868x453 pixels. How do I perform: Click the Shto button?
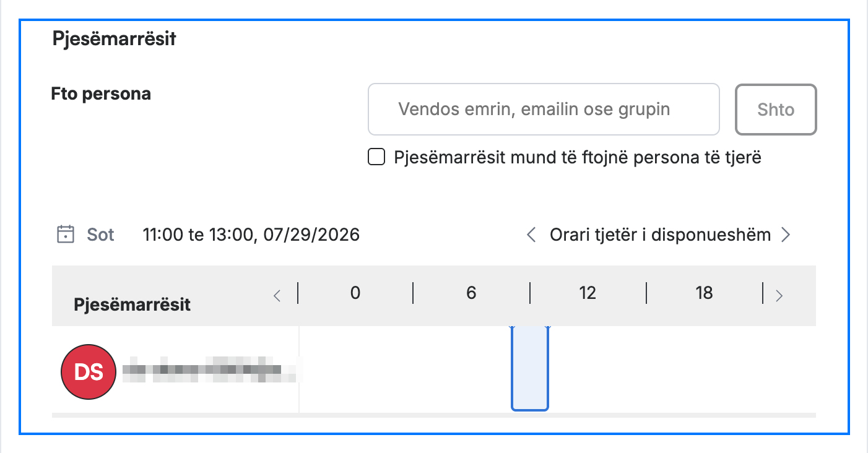(x=776, y=110)
